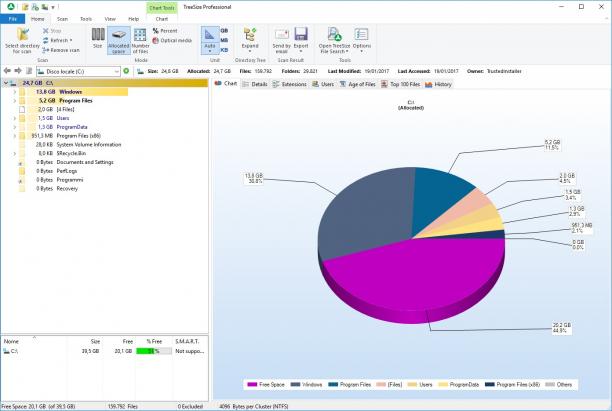The image size is (612, 411).
Task: Expand the Program Files folder node
Action: (15, 101)
